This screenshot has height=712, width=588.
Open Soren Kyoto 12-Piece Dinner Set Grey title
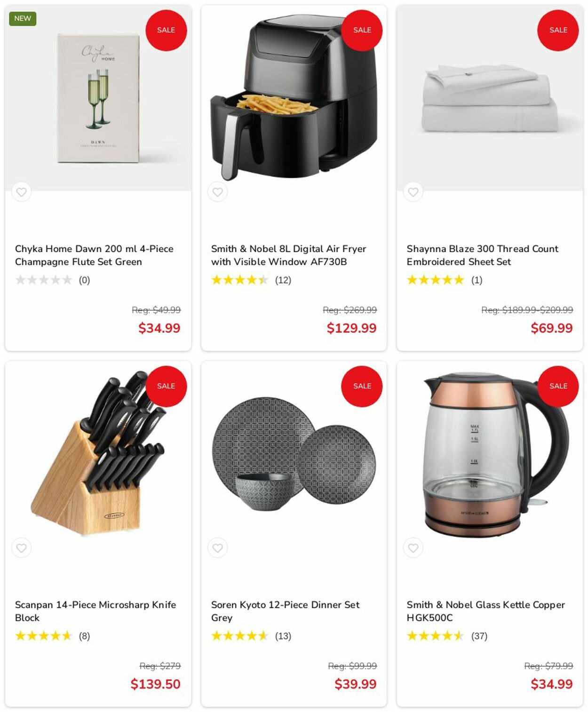point(285,611)
